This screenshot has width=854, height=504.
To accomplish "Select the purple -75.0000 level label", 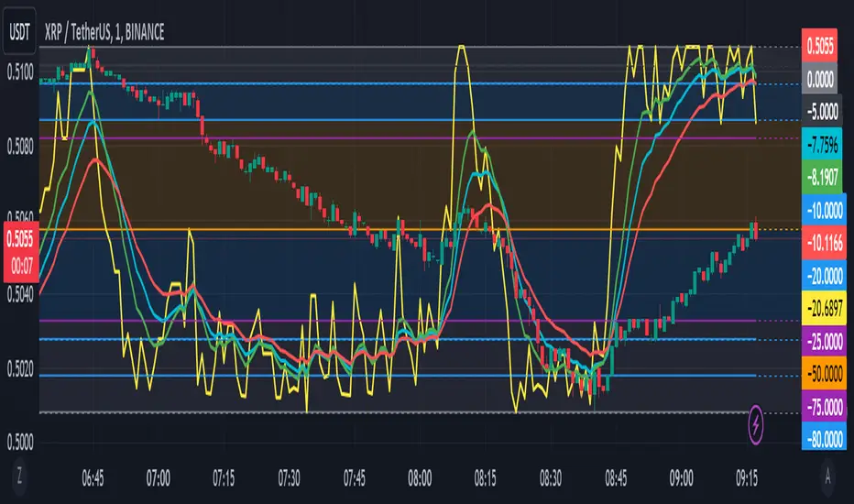I will pyautogui.click(x=826, y=405).
